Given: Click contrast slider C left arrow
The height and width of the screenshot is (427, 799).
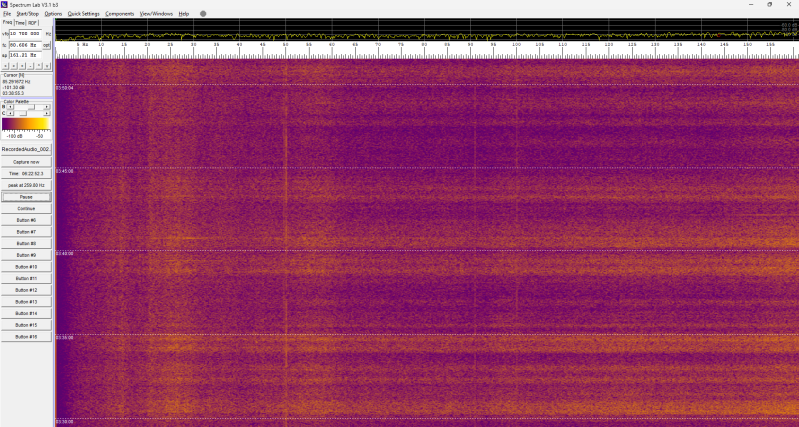Looking at the screenshot, I should [10, 113].
